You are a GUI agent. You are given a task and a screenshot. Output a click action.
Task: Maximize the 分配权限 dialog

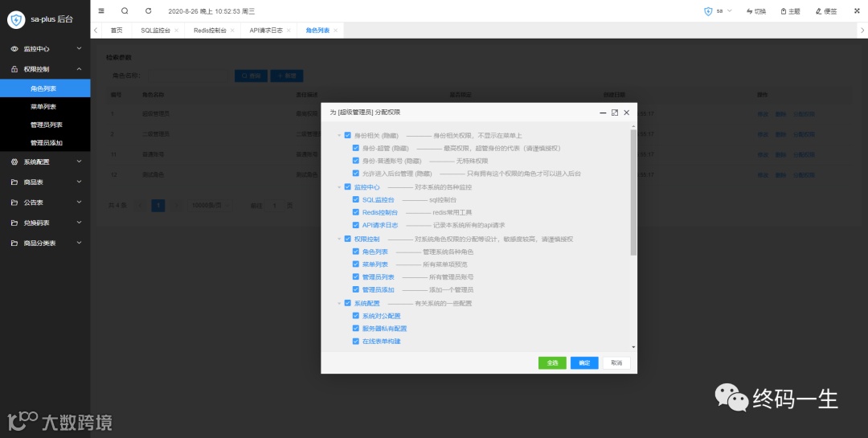click(615, 113)
